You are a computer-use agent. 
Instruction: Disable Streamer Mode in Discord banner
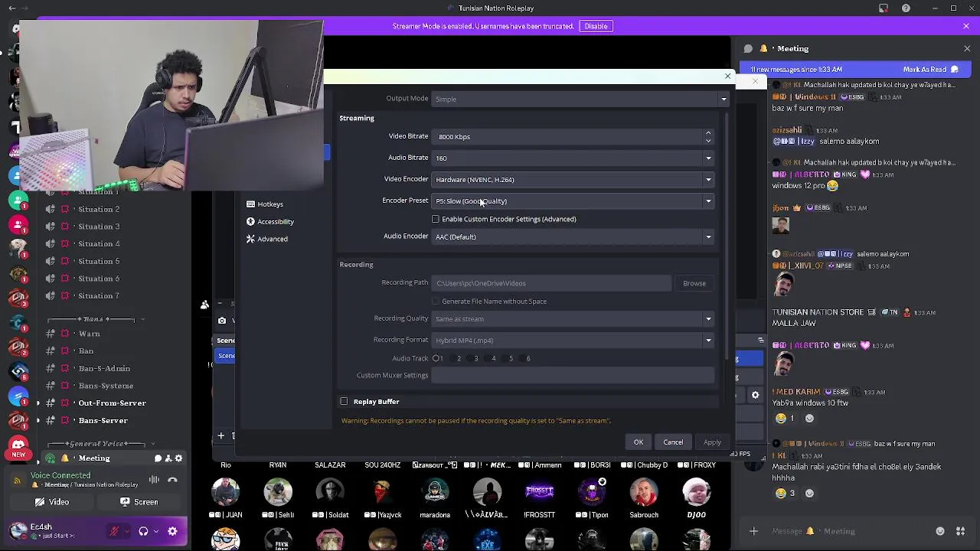point(596,26)
